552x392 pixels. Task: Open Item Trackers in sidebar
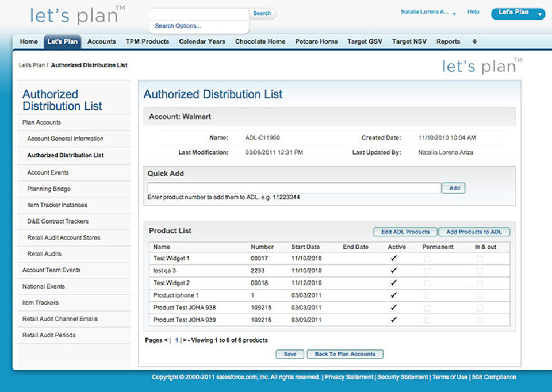pyautogui.click(x=40, y=302)
